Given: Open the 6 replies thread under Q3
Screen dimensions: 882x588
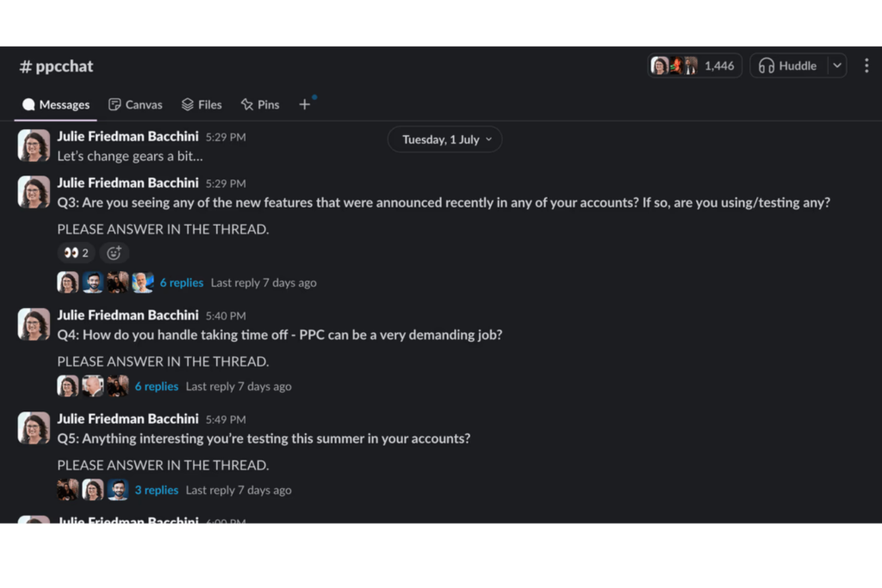Looking at the screenshot, I should click(182, 282).
